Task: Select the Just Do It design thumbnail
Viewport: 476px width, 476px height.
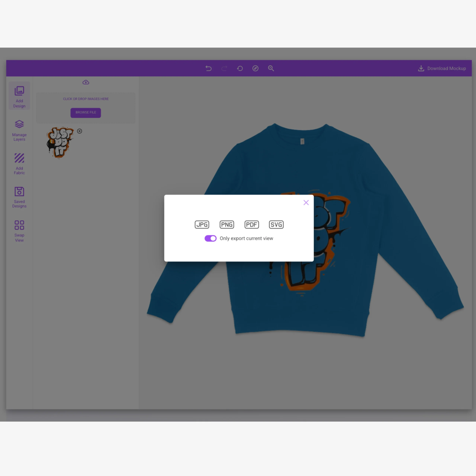Action: (60, 143)
